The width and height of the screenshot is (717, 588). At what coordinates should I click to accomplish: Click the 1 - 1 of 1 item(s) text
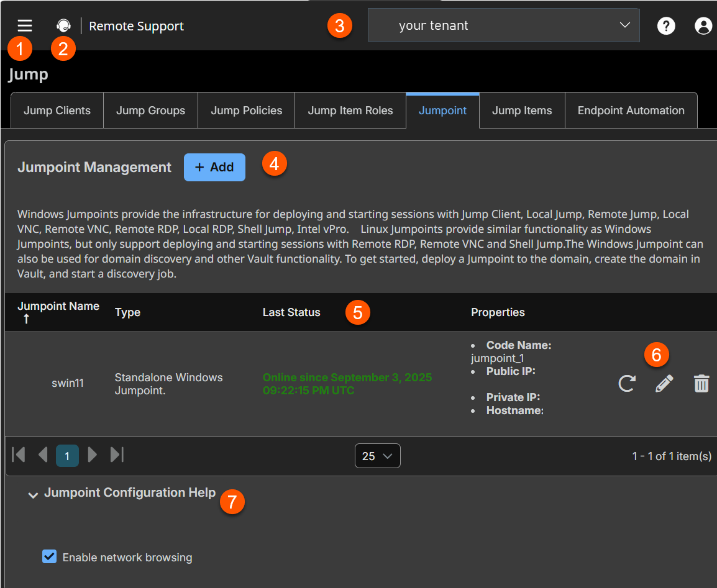click(672, 456)
